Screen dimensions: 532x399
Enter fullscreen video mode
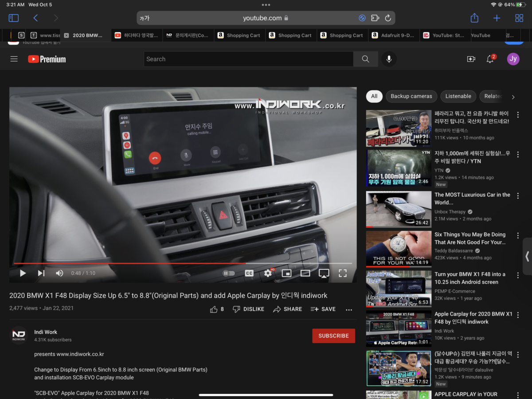(342, 273)
